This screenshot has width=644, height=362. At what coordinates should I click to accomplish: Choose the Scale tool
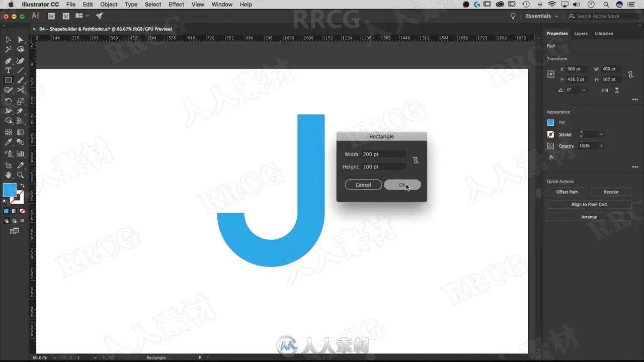[21, 101]
